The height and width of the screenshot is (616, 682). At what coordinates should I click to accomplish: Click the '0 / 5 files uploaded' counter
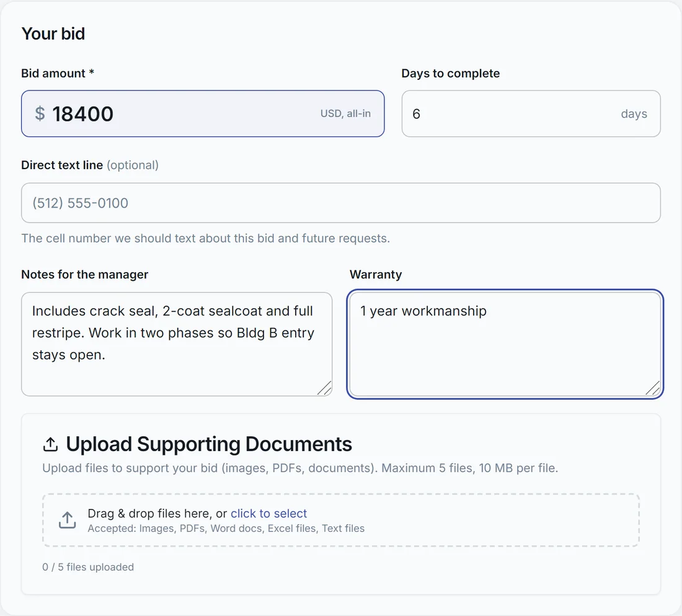(x=88, y=567)
